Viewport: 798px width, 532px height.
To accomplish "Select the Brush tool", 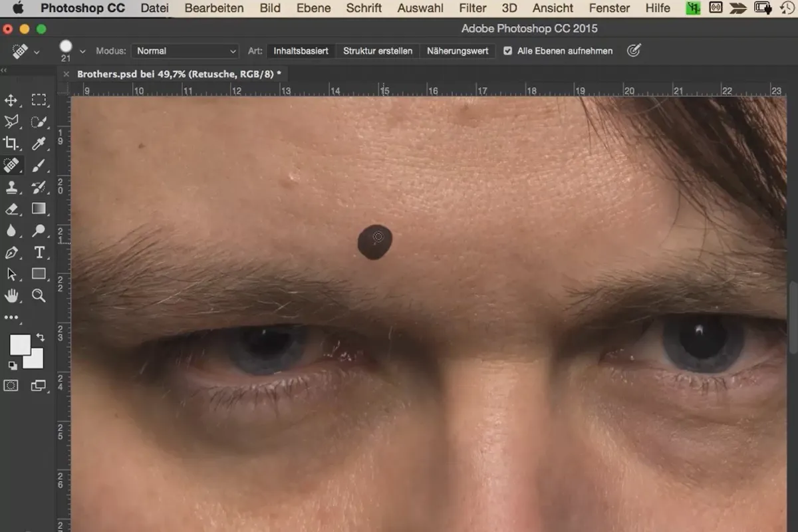I will pos(39,165).
